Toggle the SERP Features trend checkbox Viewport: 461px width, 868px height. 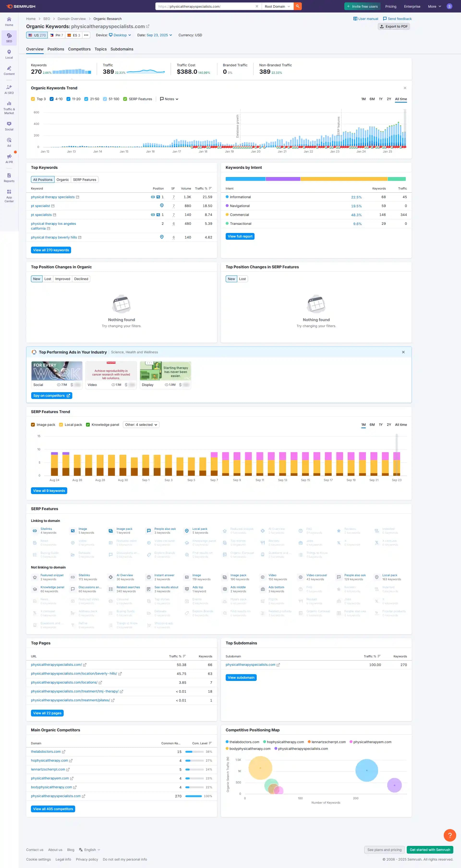[125, 99]
